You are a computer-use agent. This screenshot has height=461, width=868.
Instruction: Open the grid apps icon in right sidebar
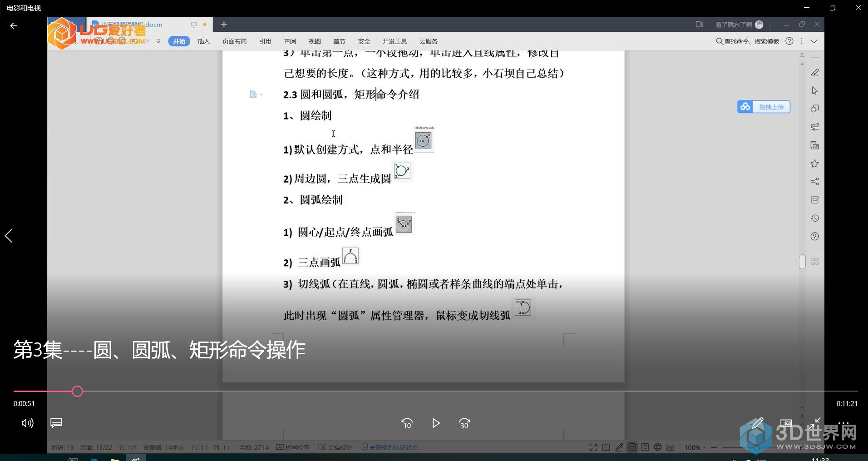(x=815, y=262)
